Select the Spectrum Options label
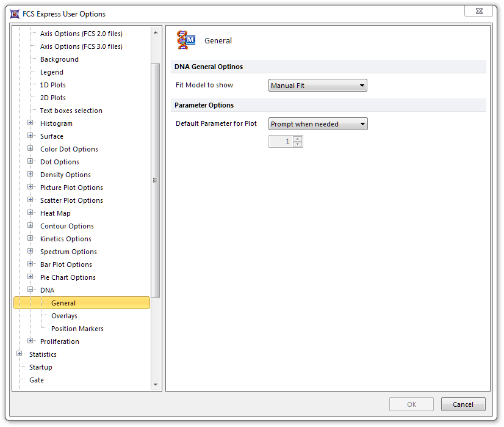The image size is (504, 427). pos(68,252)
